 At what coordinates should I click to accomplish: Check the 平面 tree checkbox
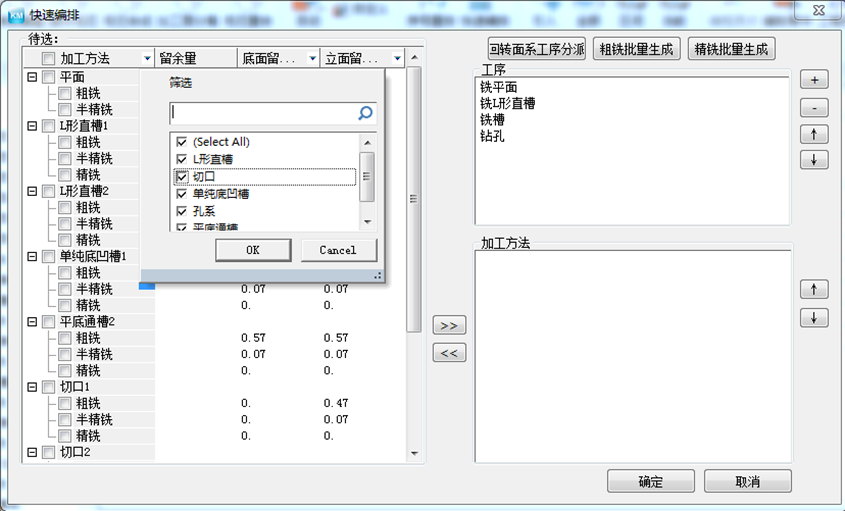click(49, 77)
